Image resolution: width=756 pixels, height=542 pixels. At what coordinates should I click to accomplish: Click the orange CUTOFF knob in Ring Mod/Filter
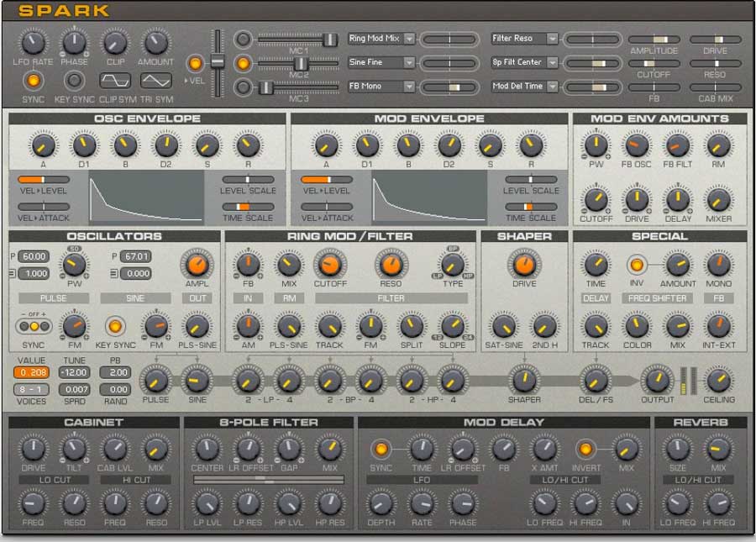(x=330, y=265)
